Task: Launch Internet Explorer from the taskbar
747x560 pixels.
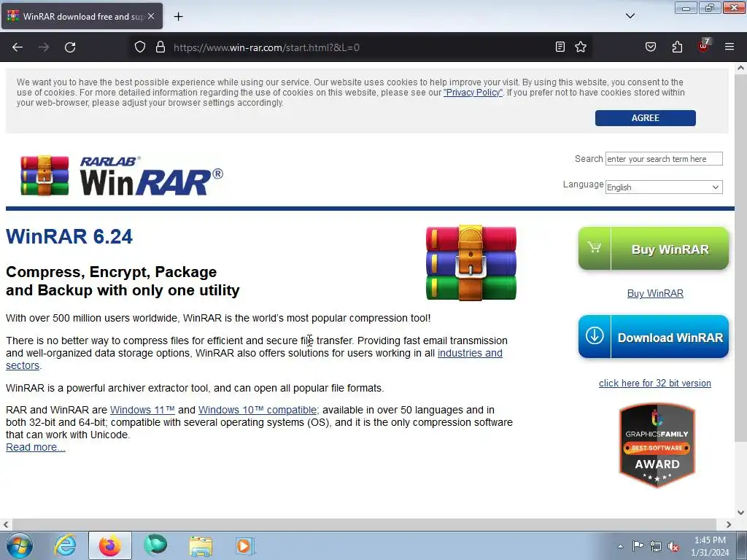Action: point(65,545)
